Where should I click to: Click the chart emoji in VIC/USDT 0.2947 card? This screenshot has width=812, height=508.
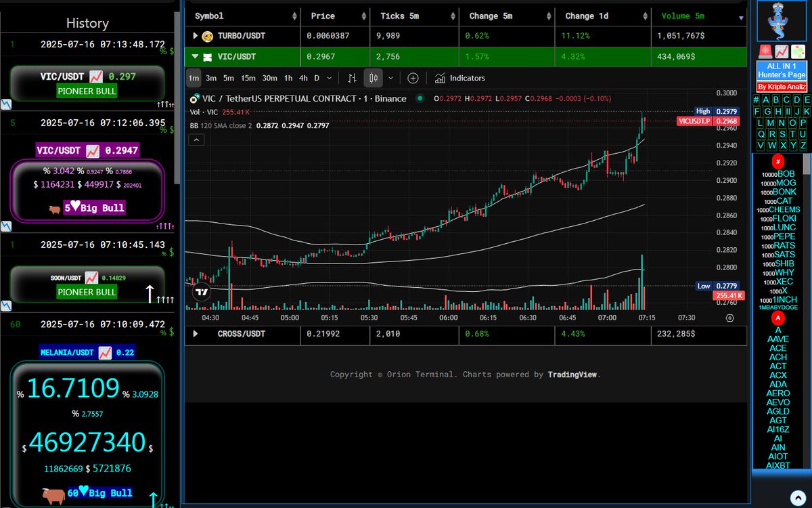tap(93, 150)
